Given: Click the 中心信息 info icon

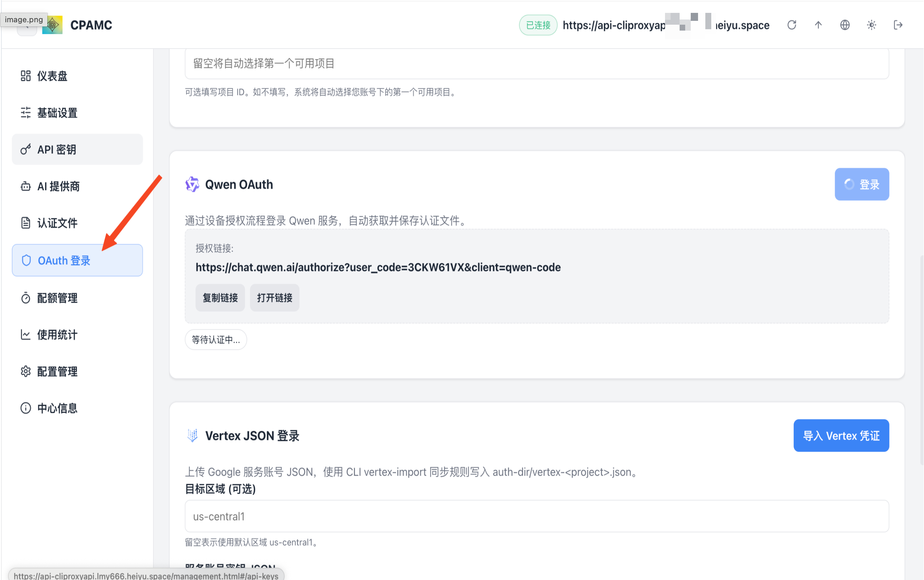Looking at the screenshot, I should (26, 408).
